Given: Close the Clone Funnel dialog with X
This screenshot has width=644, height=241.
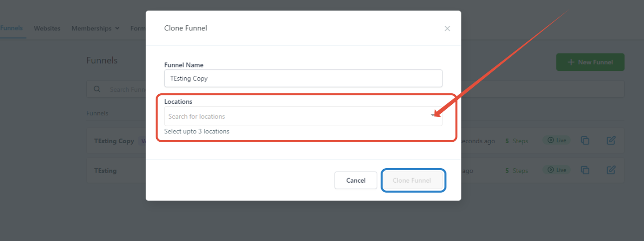Looking at the screenshot, I should [x=447, y=28].
